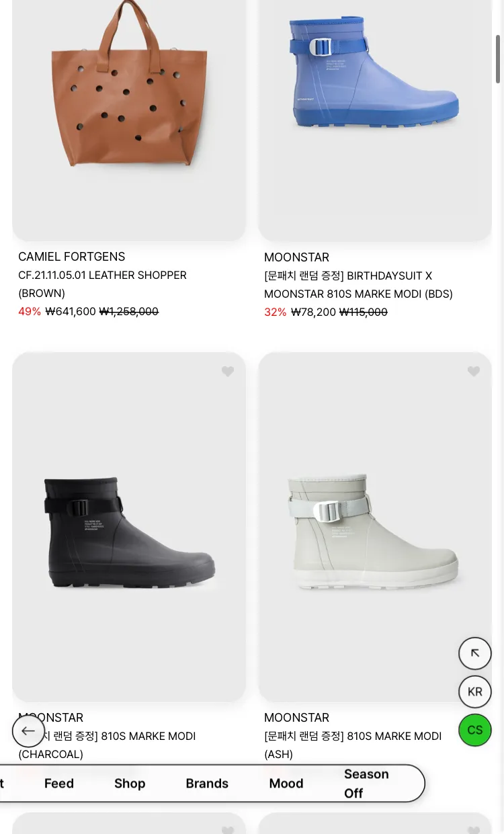Switch language with the KR button
Image resolution: width=504 pixels, height=834 pixels.
(475, 692)
